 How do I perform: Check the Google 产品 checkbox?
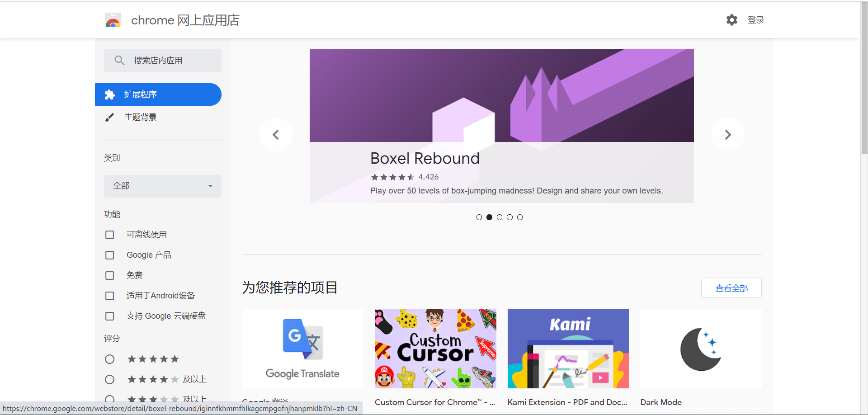tap(109, 255)
